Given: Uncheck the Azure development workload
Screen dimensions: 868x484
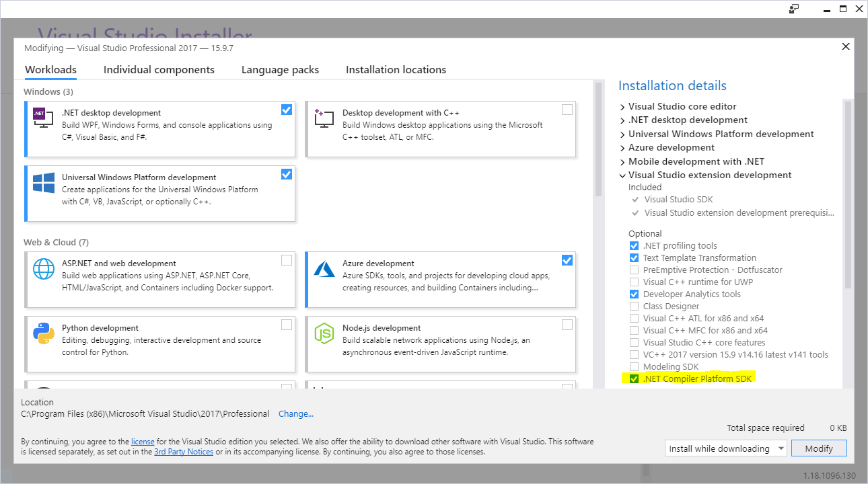Looking at the screenshot, I should click(567, 260).
